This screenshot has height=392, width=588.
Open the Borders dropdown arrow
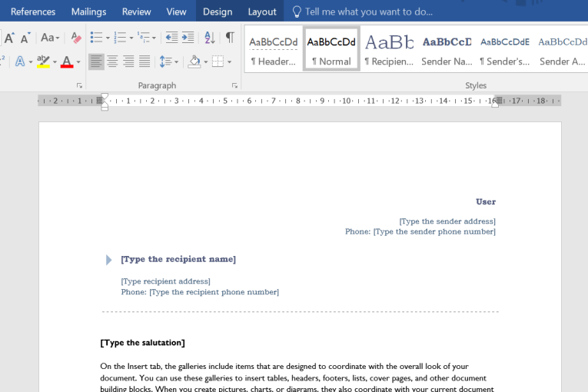pos(229,62)
